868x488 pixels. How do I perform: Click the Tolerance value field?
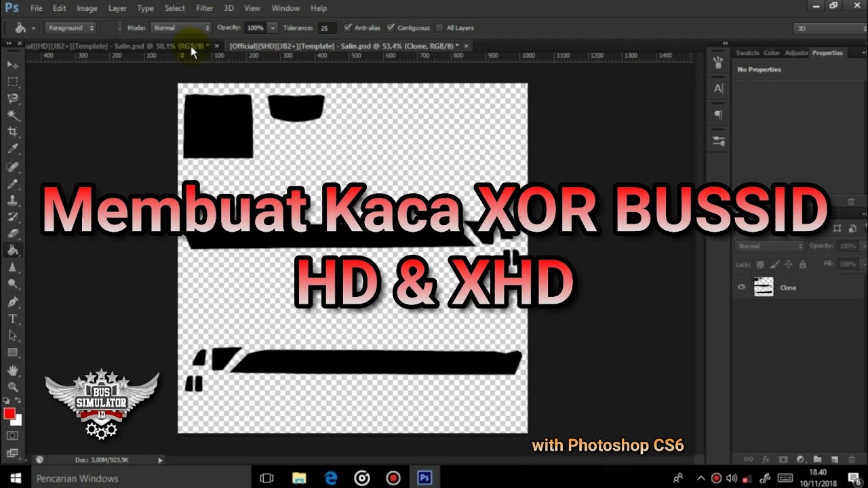coord(327,28)
